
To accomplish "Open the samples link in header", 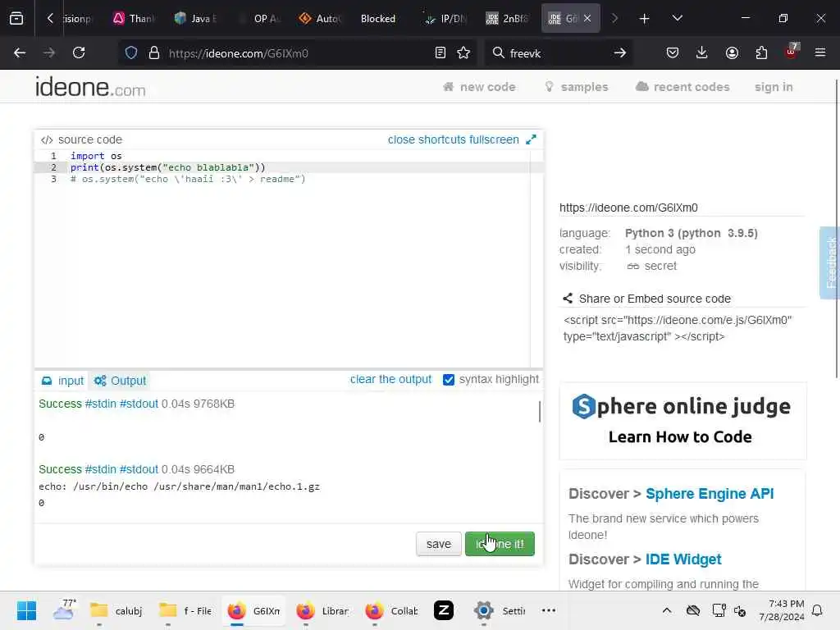I will pos(577,87).
